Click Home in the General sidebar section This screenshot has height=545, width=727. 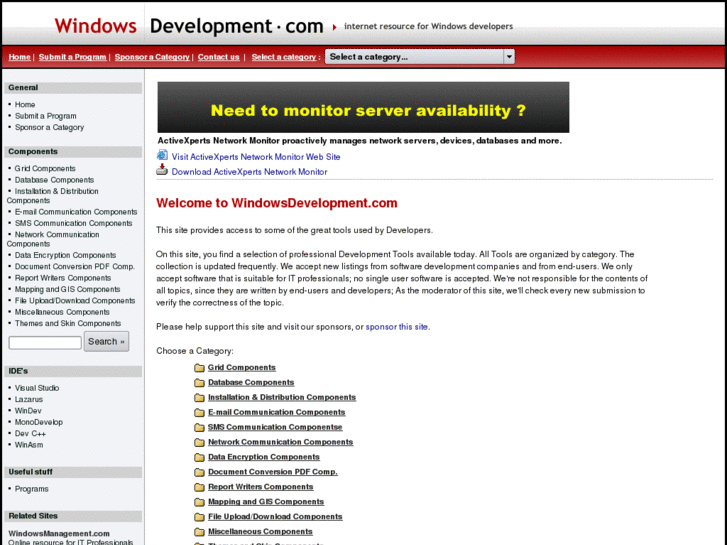[x=25, y=104]
